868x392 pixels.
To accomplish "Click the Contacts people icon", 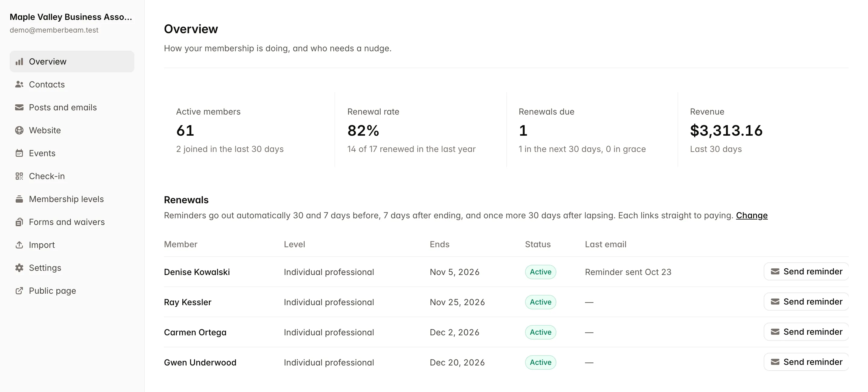I will click(19, 85).
